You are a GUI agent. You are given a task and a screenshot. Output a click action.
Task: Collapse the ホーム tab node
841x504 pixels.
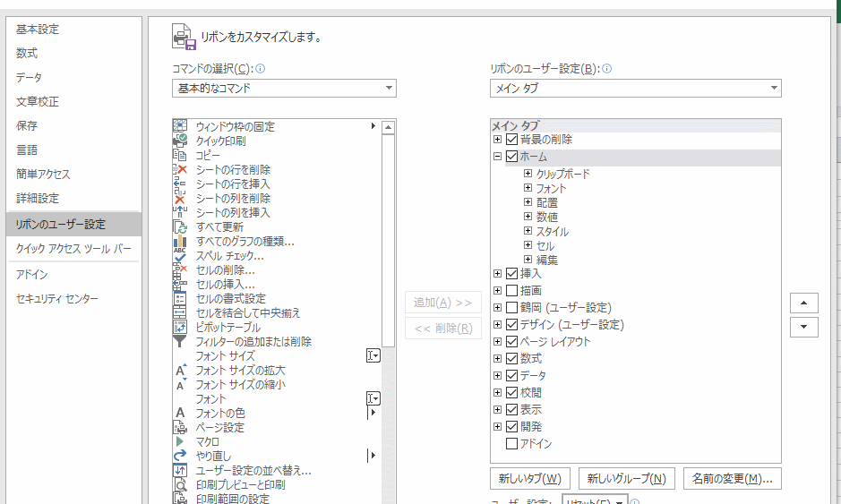pyautogui.click(x=498, y=157)
